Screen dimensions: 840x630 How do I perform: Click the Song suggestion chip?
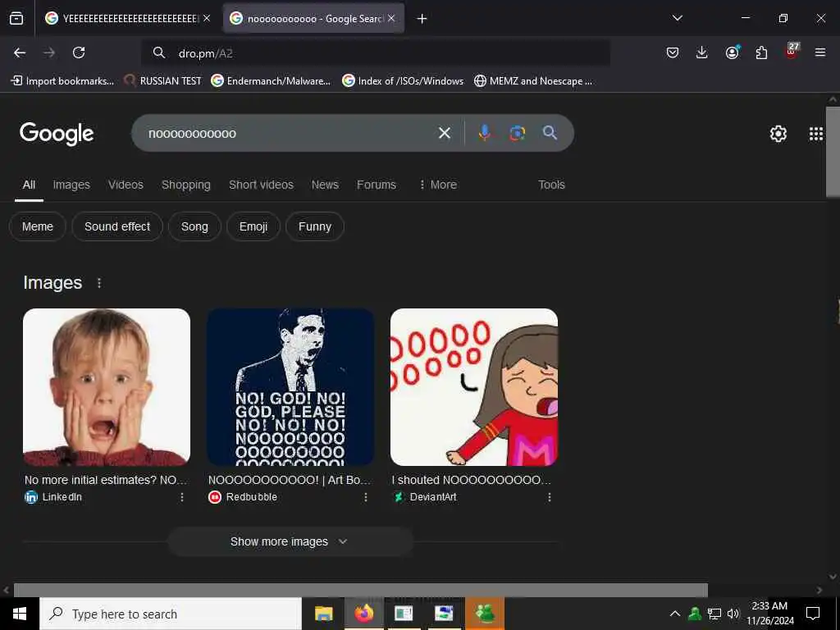tap(194, 226)
